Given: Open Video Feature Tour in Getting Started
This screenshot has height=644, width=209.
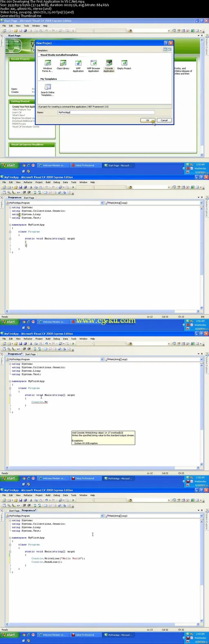Looking at the screenshot, I should coord(22,110).
